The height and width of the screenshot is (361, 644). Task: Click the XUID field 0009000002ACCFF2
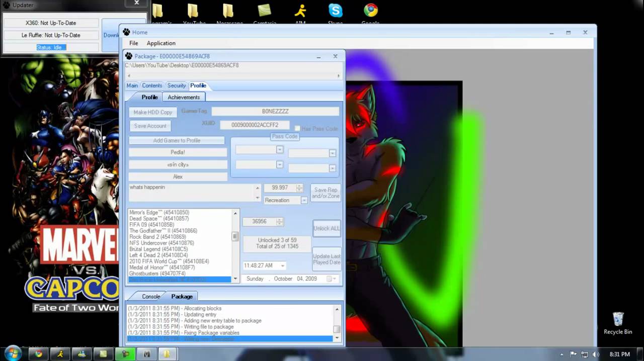pyautogui.click(x=255, y=125)
